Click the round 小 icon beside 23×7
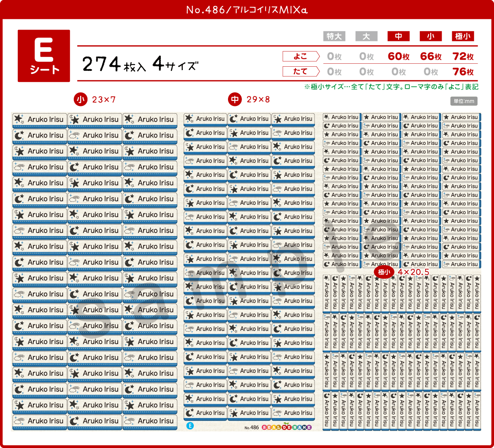The width and height of the screenshot is (494, 448). pyautogui.click(x=81, y=100)
